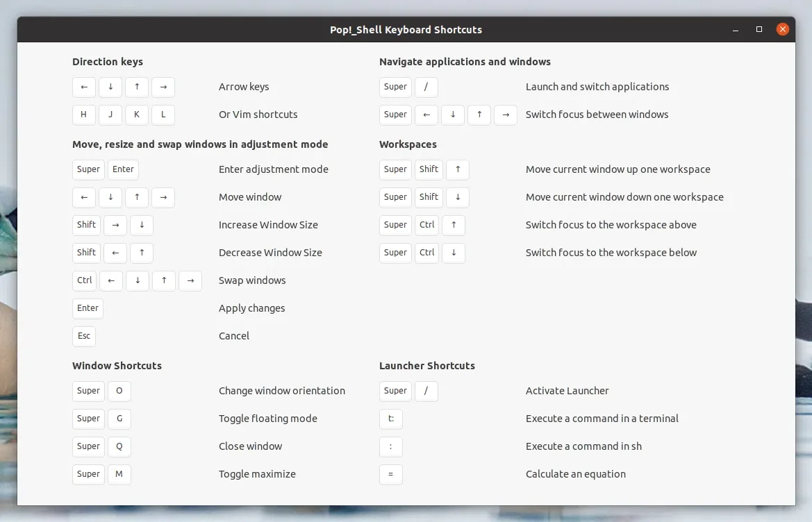Click the Calculate an equation label

(x=575, y=474)
